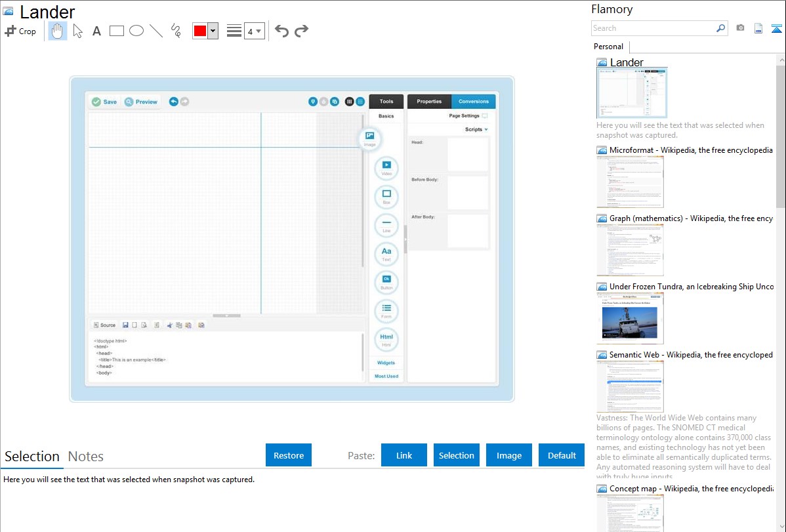Activate the Crop tool in Flamory toolbar

20,31
